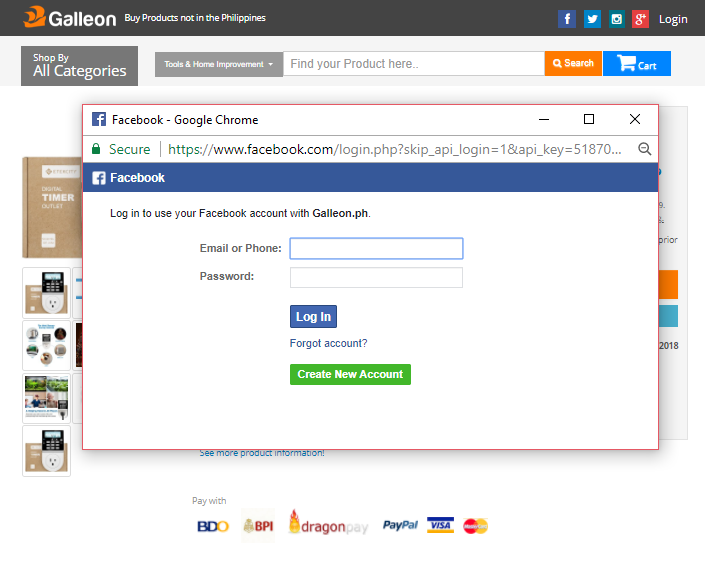This screenshot has width=705, height=562.
Task: Open the Twitter icon in the header
Action: [x=592, y=19]
